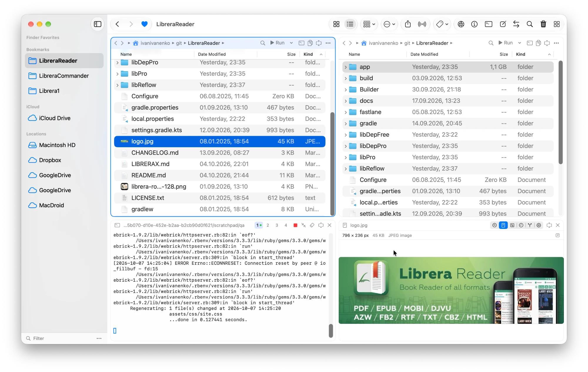Click search icon in left pane header
The image size is (588, 372).
(263, 43)
